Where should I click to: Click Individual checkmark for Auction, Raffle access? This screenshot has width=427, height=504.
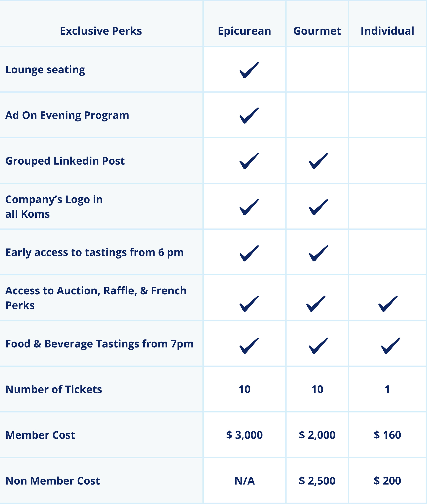(x=388, y=304)
